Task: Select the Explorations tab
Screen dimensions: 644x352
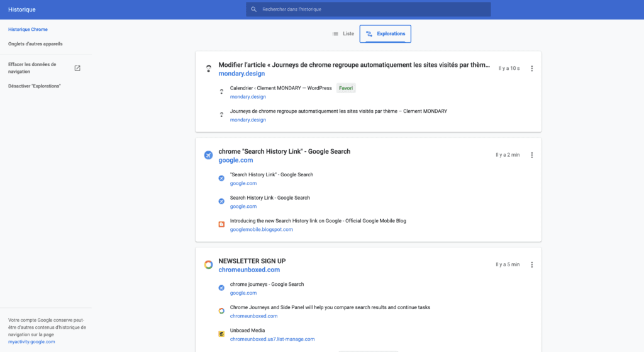Action: click(x=386, y=34)
